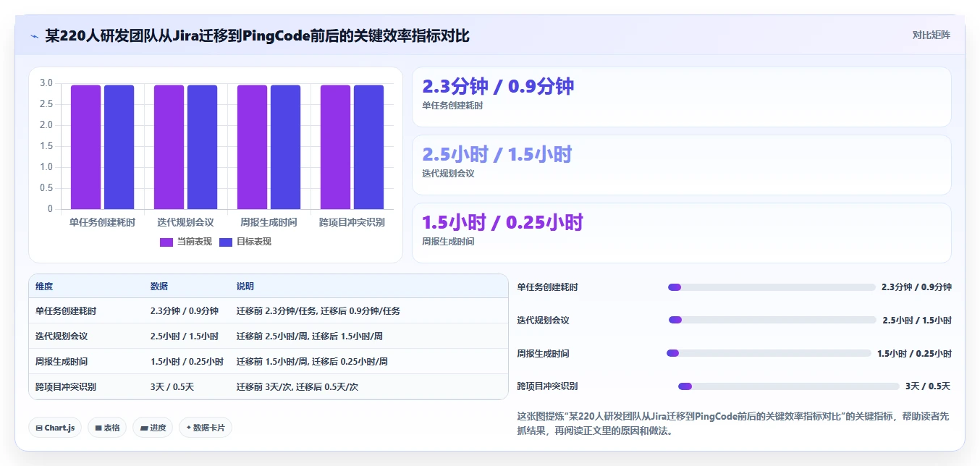Click 单任务创建耗时 label beside progress bar

[547, 287]
